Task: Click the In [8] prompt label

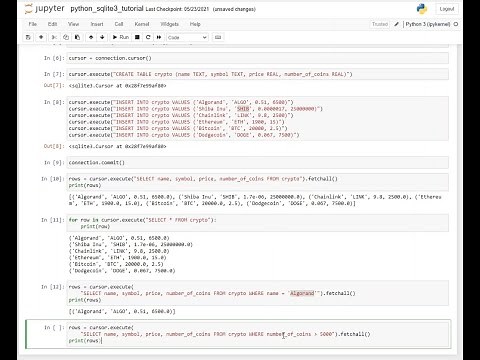Action: click(54, 102)
